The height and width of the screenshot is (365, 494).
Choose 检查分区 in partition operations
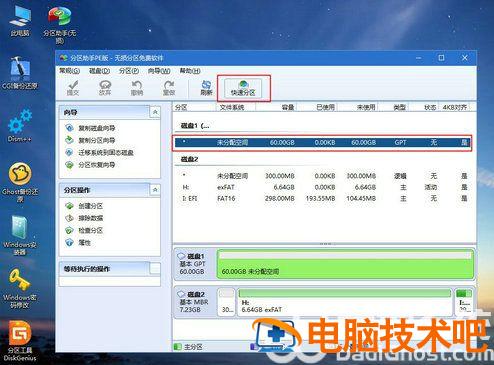(84, 230)
